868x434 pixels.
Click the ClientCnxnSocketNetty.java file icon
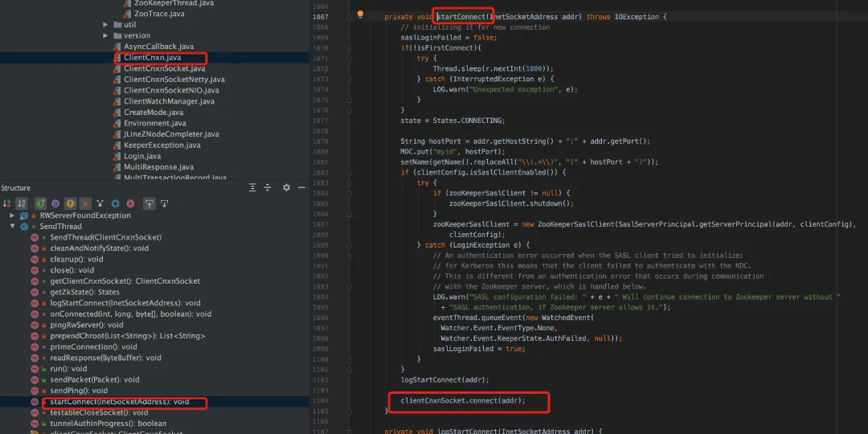[x=117, y=80]
